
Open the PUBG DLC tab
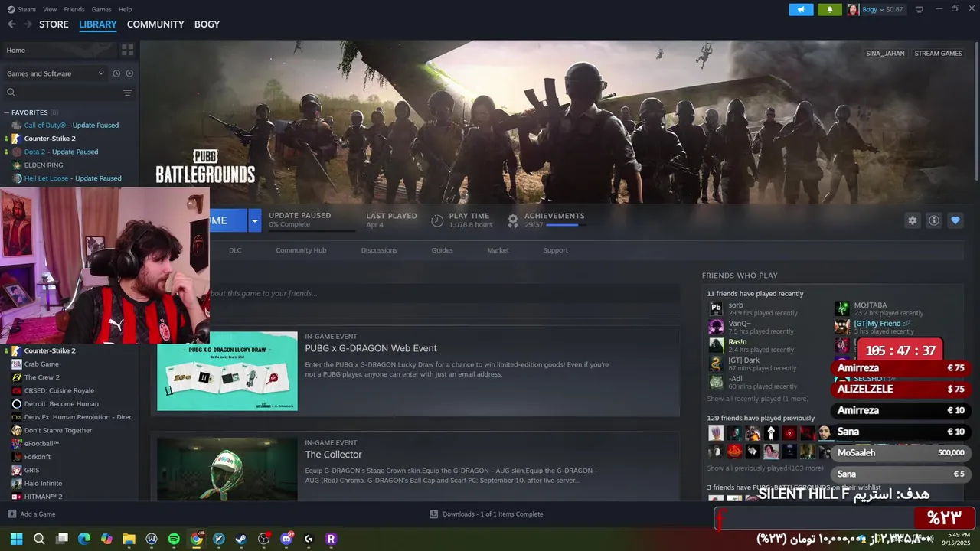coord(235,250)
